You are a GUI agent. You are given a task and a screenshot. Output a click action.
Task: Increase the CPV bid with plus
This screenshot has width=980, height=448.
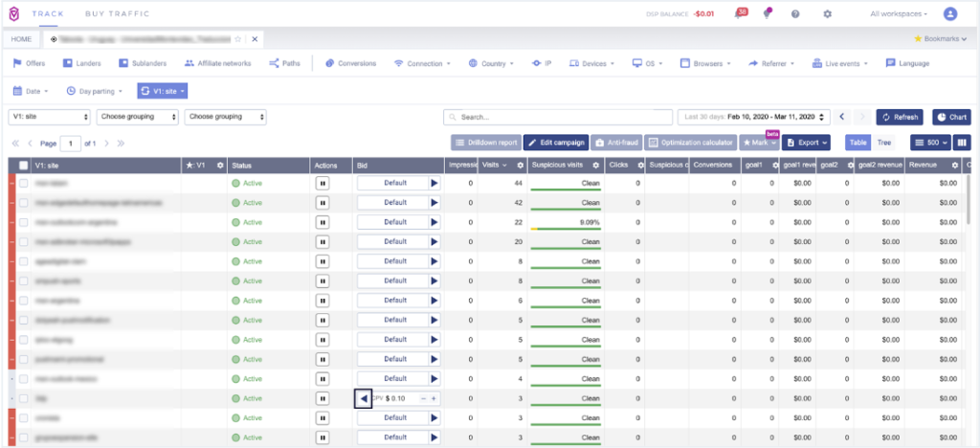434,398
